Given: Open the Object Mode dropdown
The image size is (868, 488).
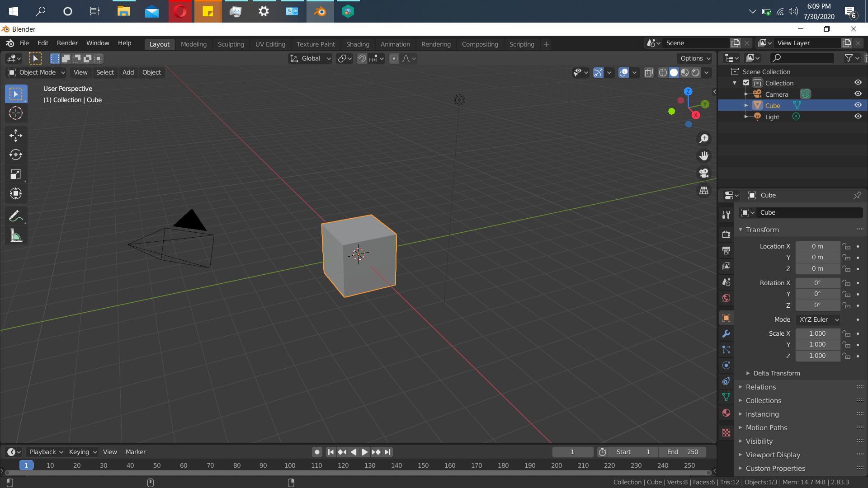Looking at the screenshot, I should (x=37, y=72).
